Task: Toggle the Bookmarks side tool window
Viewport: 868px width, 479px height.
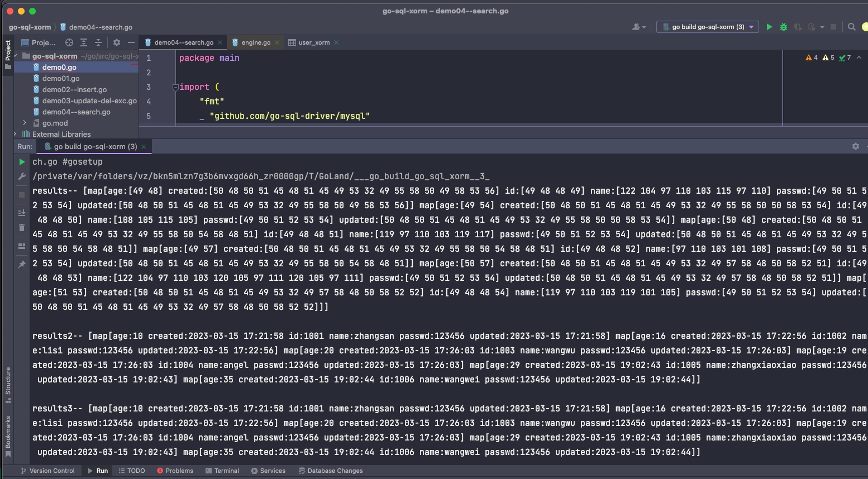Action: 8,436
